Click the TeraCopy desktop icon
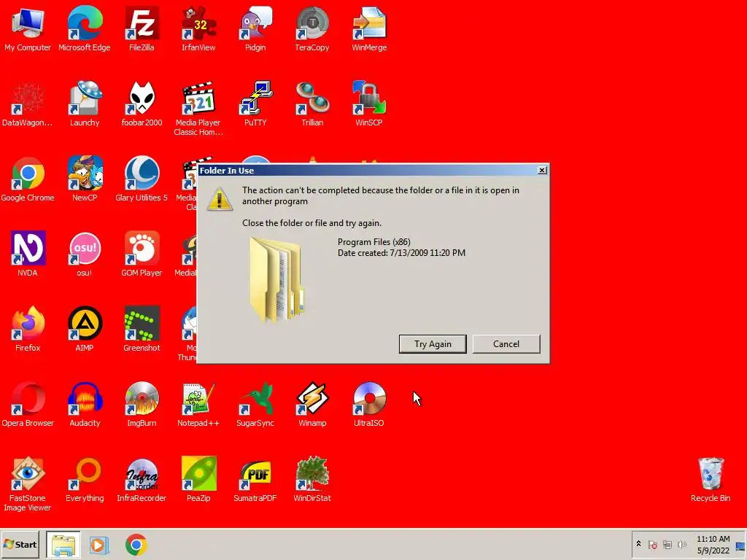 click(312, 29)
